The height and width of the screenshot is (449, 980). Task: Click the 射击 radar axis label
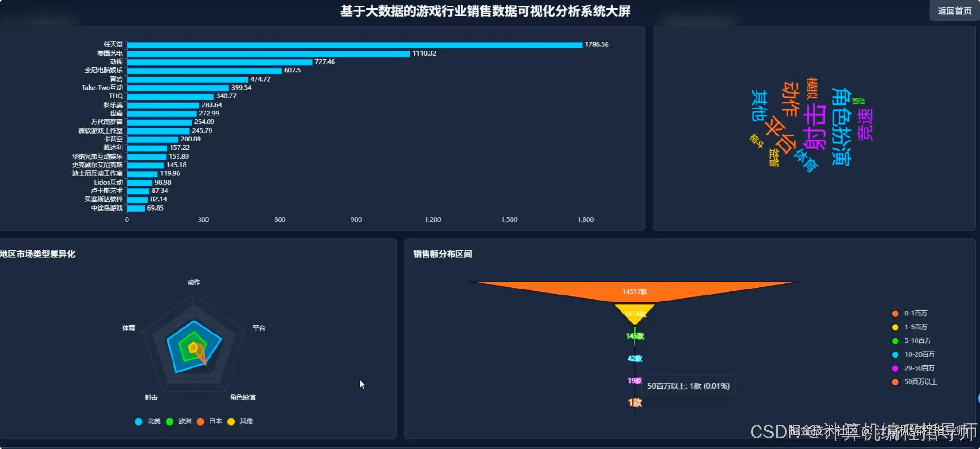pyautogui.click(x=151, y=398)
